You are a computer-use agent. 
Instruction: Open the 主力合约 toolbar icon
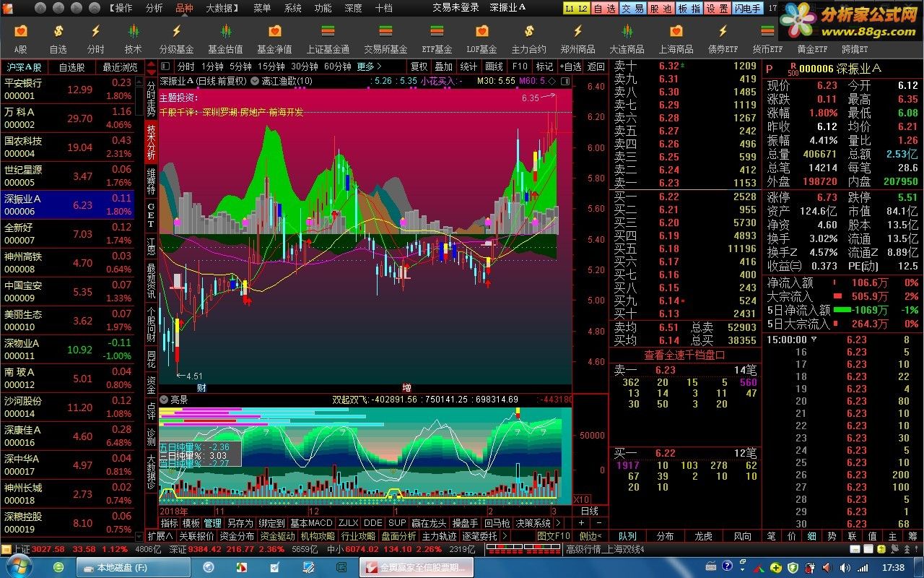529,39
